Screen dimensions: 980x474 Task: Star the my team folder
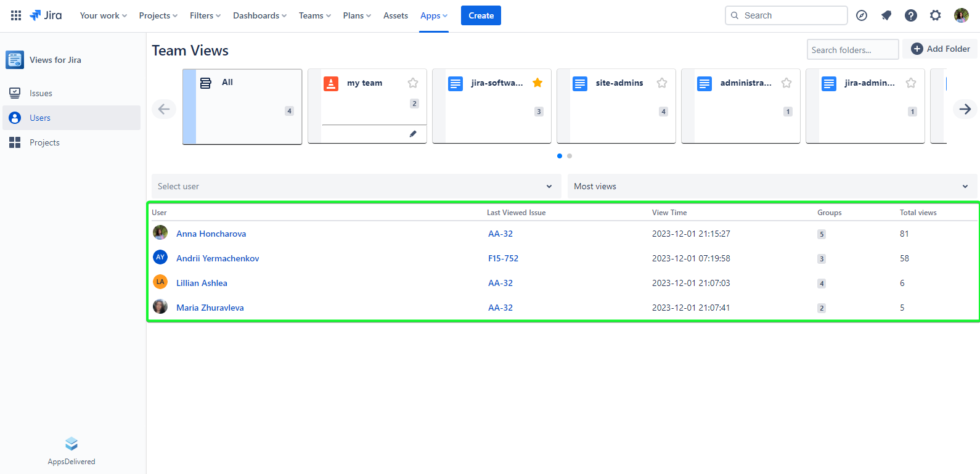point(413,83)
